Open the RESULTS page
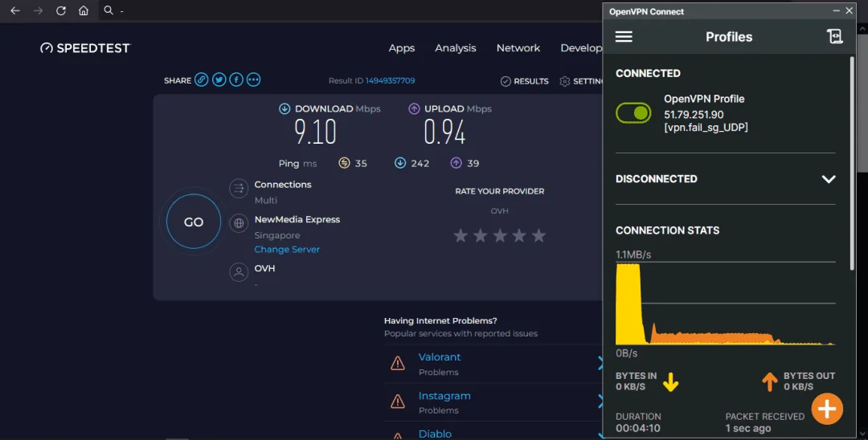Image resolution: width=868 pixels, height=440 pixels. [524, 81]
